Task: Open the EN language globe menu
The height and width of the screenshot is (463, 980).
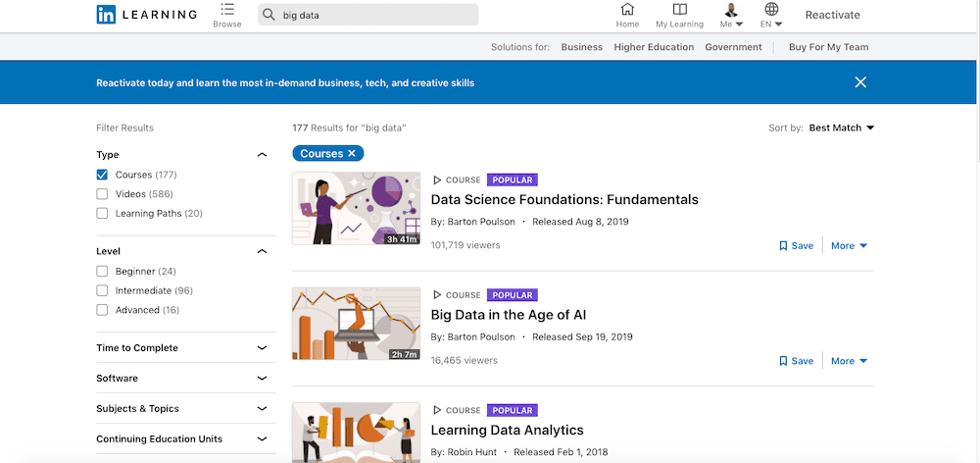Action: (x=771, y=10)
